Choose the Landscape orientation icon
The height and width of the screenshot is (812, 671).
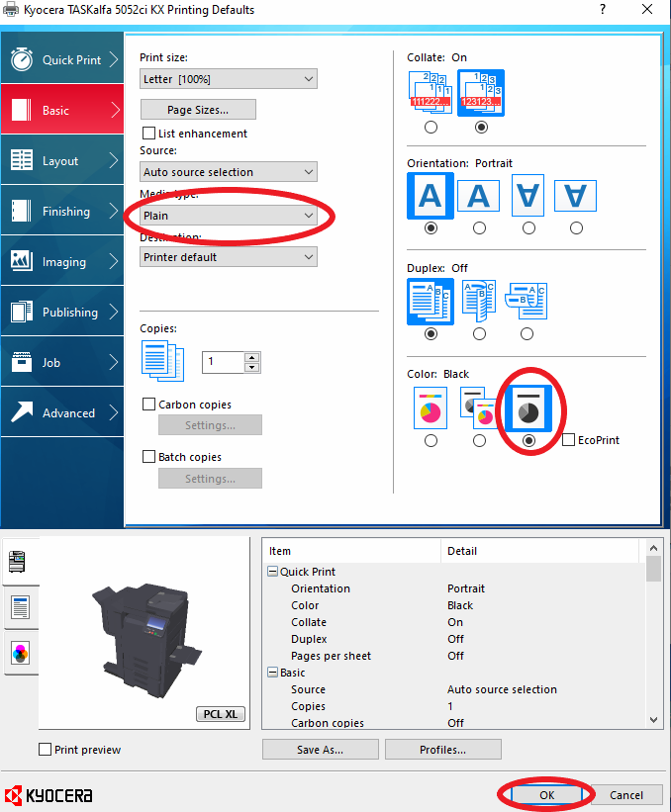(479, 196)
